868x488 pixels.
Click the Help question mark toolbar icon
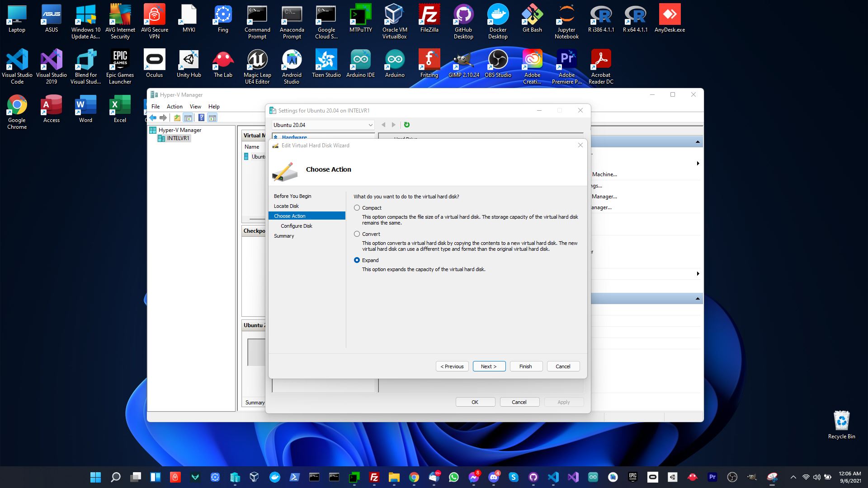coord(201,118)
